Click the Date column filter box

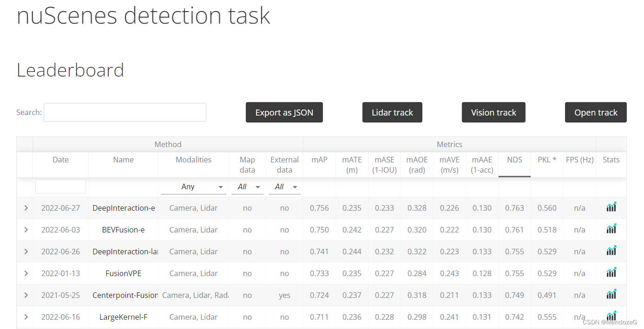click(x=60, y=187)
